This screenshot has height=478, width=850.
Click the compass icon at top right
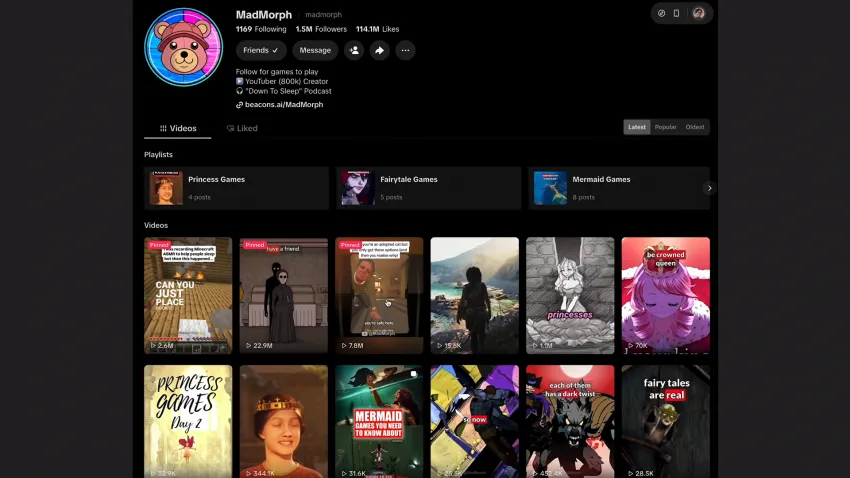[661, 14]
